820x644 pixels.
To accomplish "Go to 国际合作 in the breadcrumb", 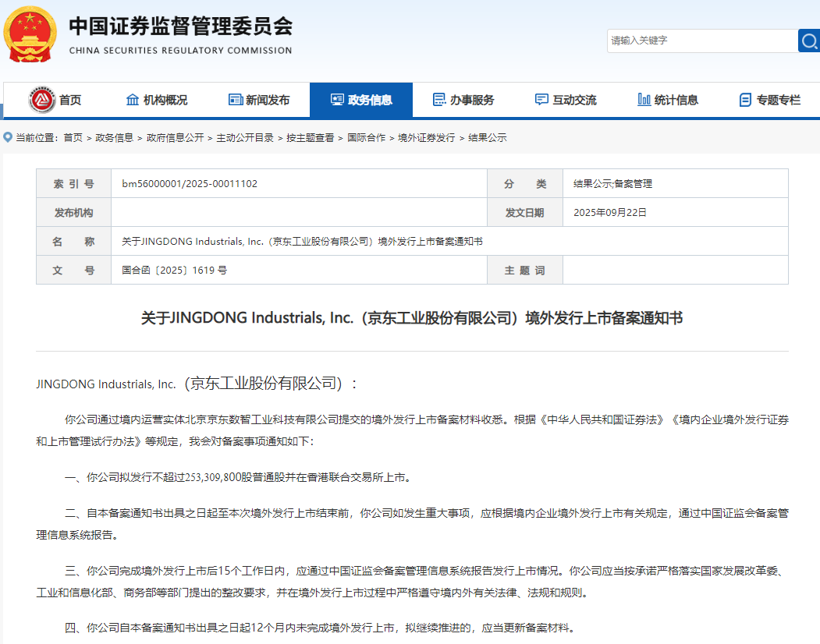I will point(366,137).
